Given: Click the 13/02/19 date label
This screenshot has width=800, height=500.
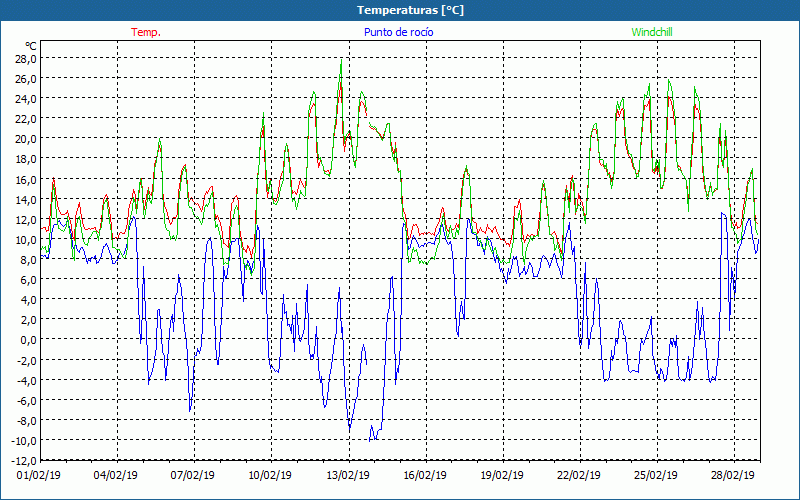Looking at the screenshot, I should 347,475.
